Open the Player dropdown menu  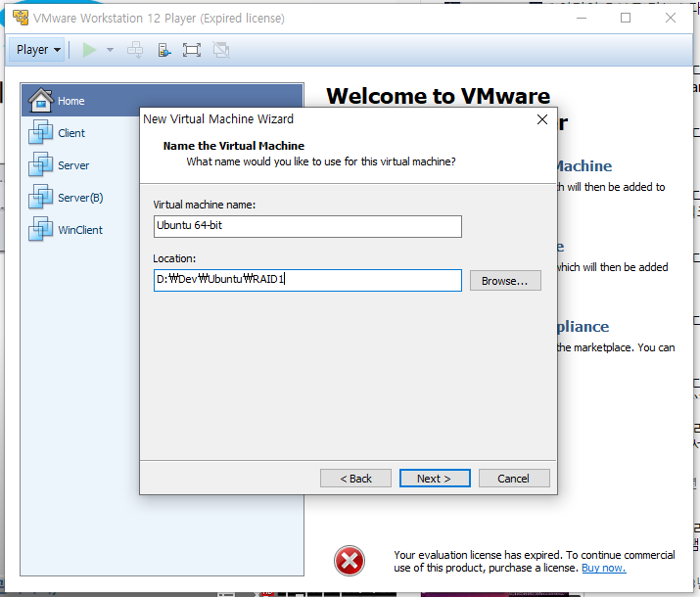(x=37, y=50)
